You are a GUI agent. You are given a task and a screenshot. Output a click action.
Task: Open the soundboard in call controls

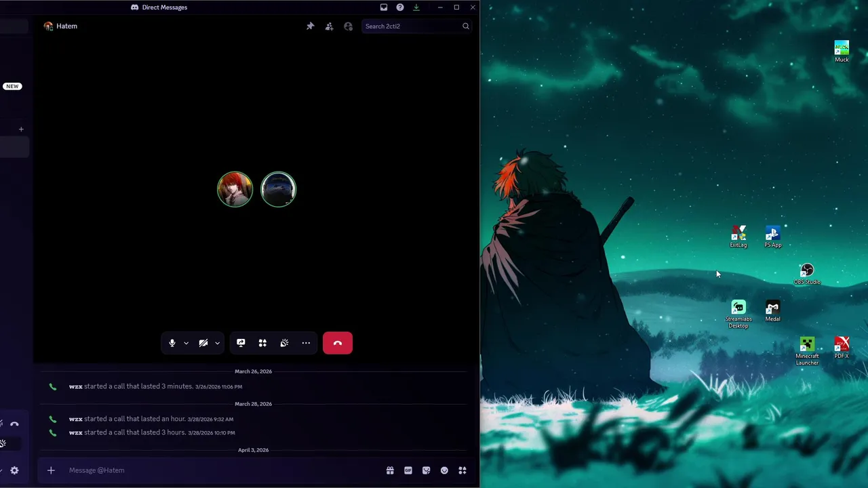284,343
